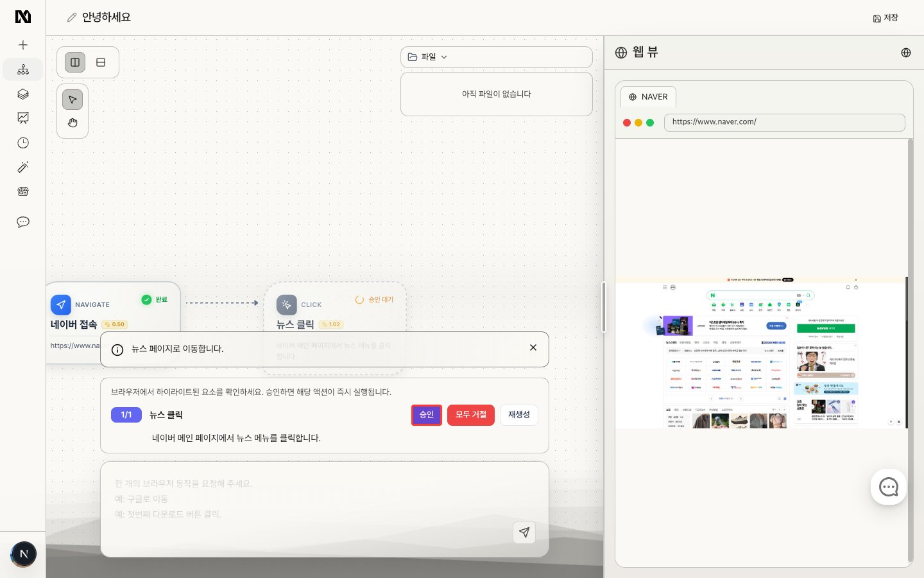Open the history clock sidebar icon

click(23, 143)
